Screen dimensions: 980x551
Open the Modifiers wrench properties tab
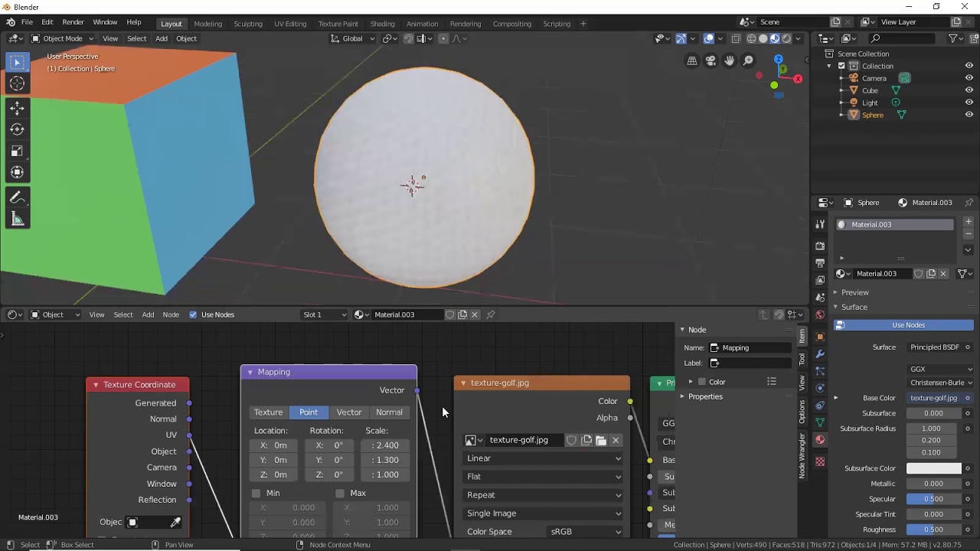[x=820, y=354]
